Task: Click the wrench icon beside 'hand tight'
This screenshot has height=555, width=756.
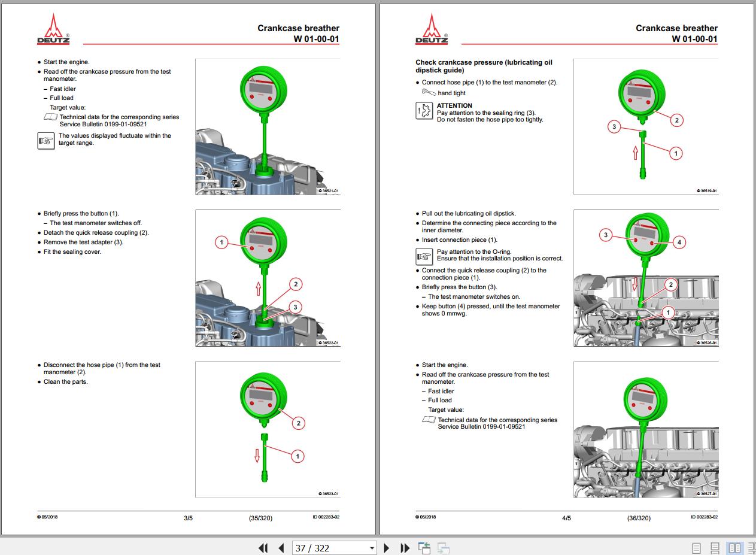Action: click(x=429, y=92)
